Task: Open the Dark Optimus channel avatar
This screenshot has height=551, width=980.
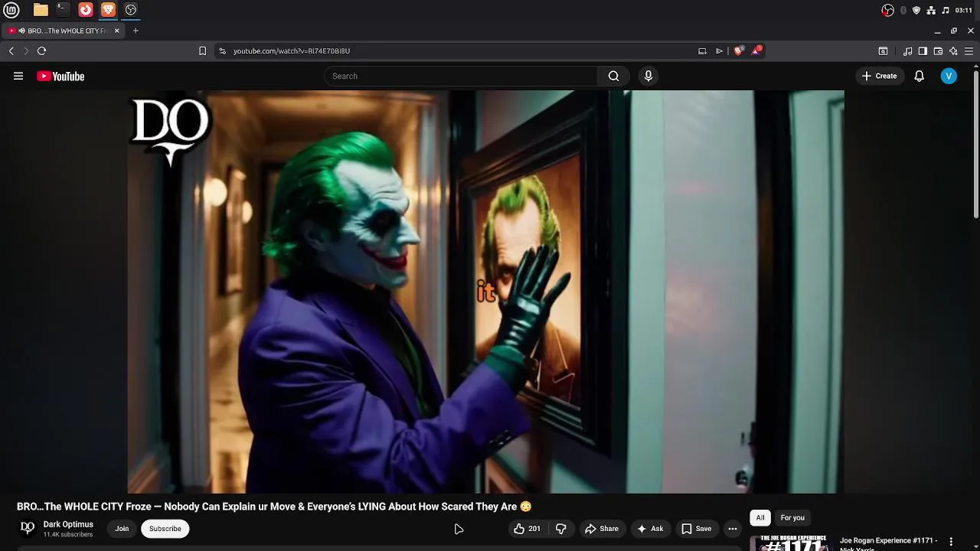Action: pyautogui.click(x=28, y=528)
